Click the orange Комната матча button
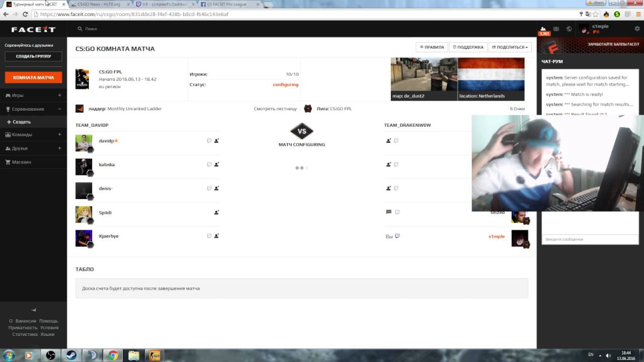The image size is (644, 362). point(33,78)
